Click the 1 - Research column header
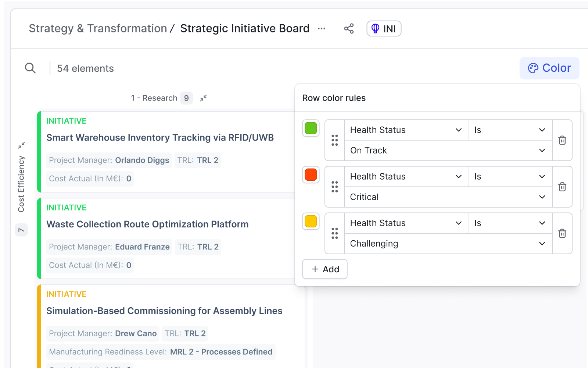The width and height of the screenshot is (588, 368). (154, 98)
